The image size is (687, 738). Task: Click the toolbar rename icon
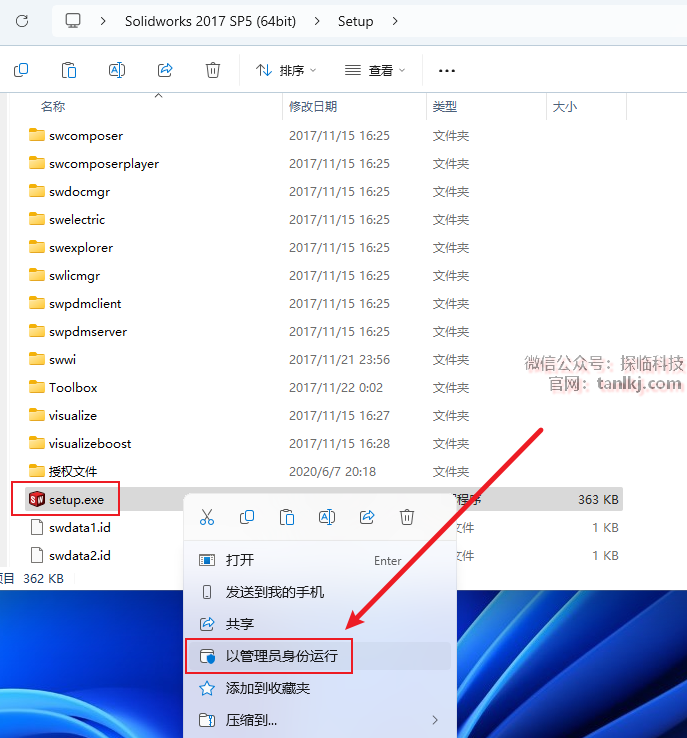[x=117, y=70]
